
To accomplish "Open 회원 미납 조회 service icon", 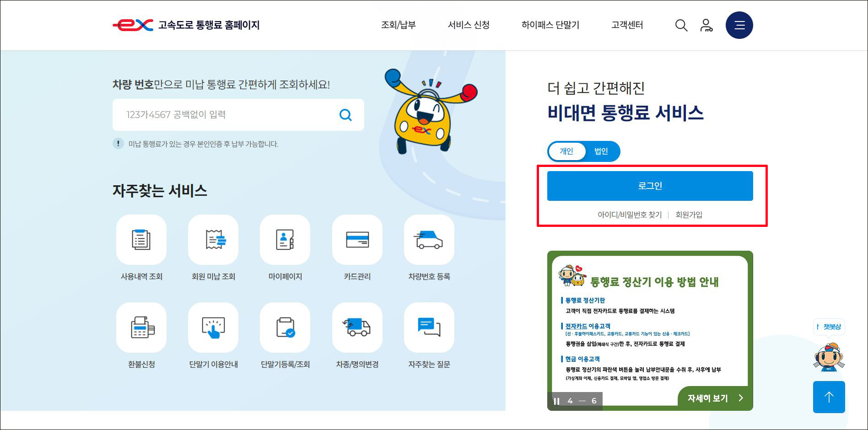I will (x=213, y=240).
